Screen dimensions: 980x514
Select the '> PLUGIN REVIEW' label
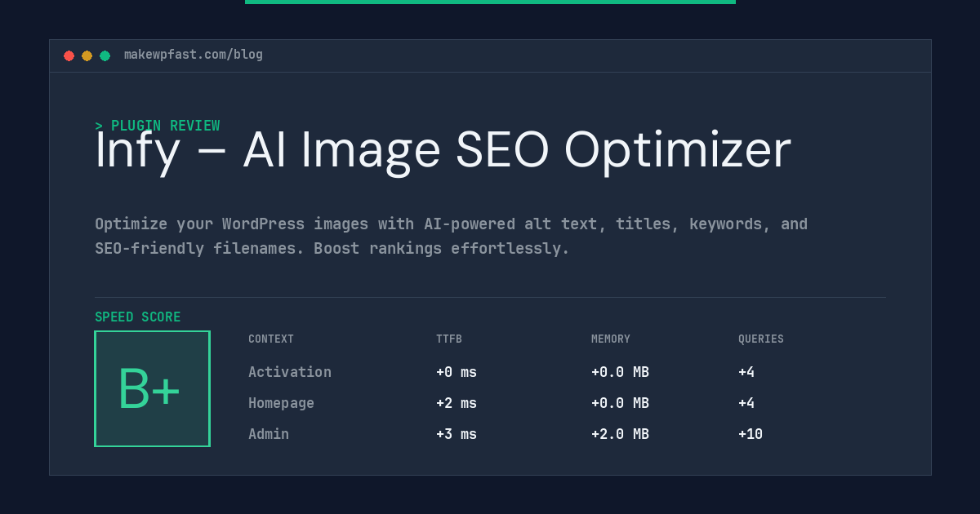158,126
